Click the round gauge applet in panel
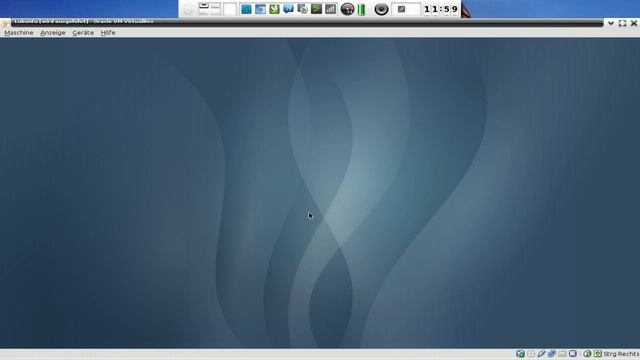Viewport: 640px width, 360px height. (x=347, y=9)
